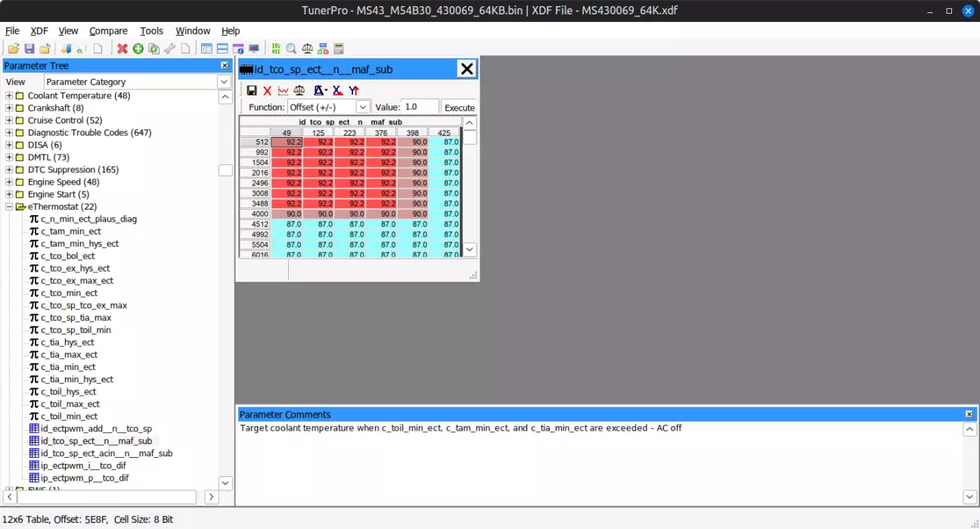
Task: Click the open bin file toolbar icon
Action: coord(14,49)
